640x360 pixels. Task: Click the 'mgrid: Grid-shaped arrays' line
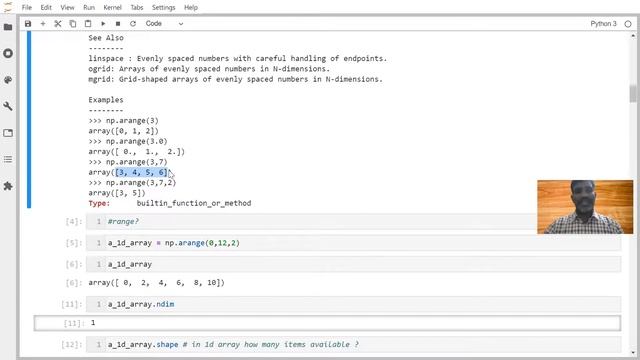click(x=236, y=79)
